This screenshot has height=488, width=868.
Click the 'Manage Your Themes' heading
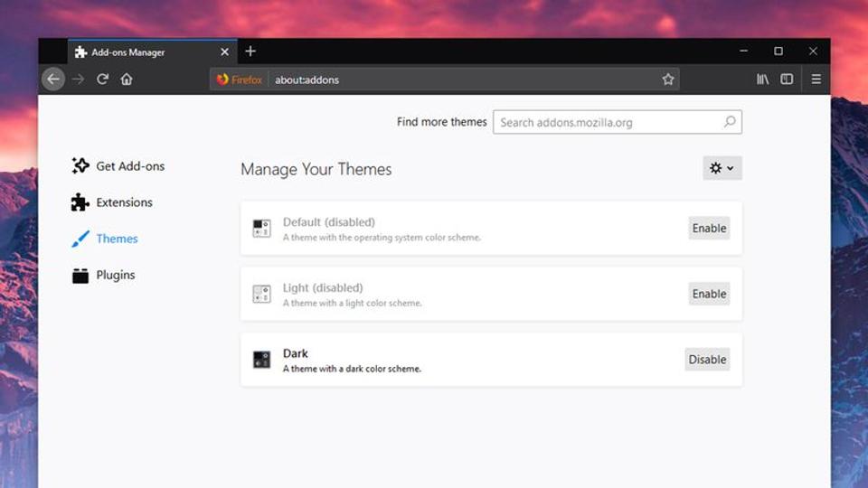[316, 169]
